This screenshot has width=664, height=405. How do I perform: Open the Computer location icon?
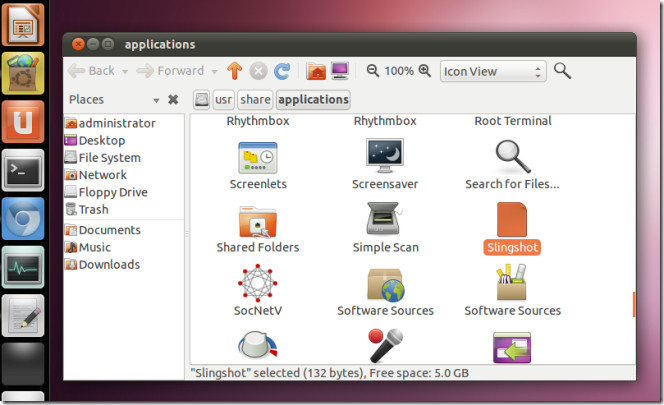tap(340, 70)
